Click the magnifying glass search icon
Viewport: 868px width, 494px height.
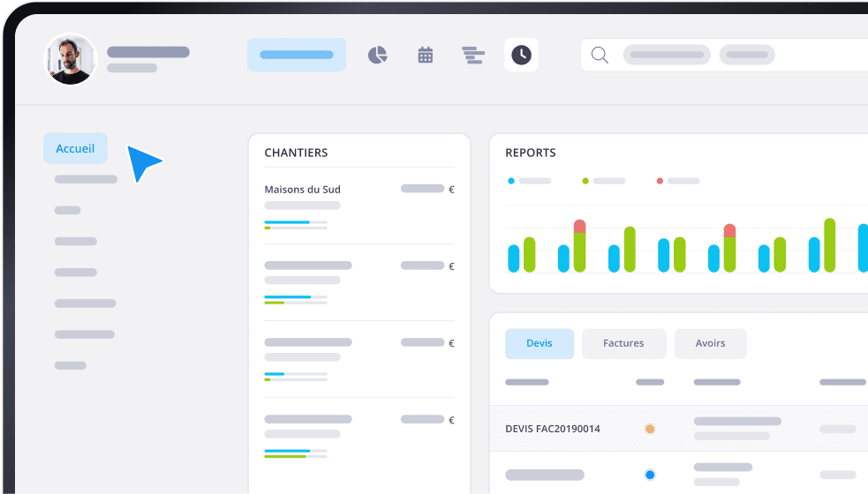[600, 56]
